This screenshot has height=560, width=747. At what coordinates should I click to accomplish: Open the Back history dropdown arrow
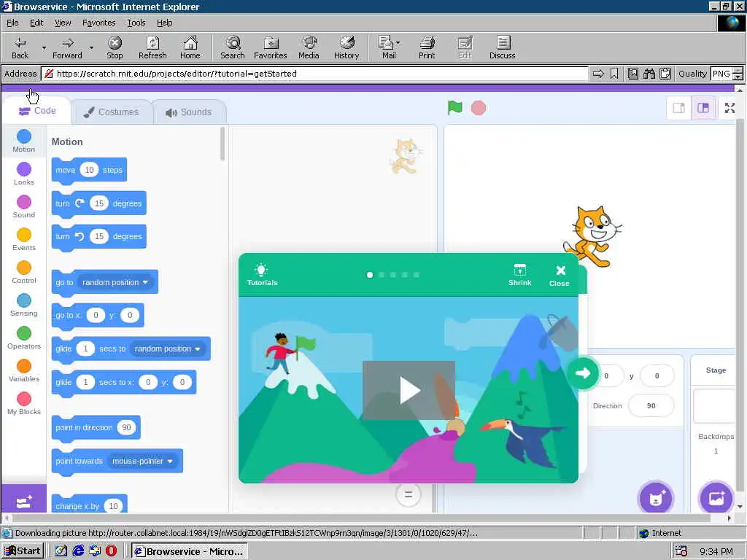44,47
